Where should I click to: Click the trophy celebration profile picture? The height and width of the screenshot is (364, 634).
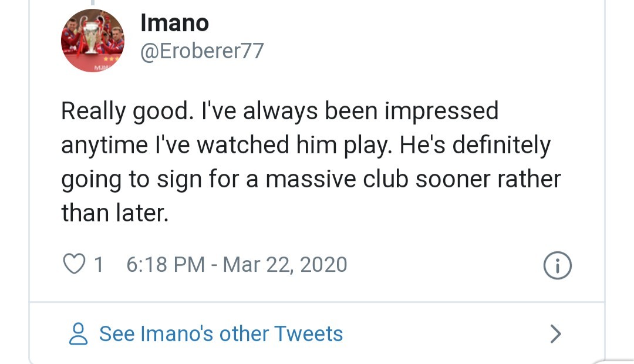pos(94,40)
